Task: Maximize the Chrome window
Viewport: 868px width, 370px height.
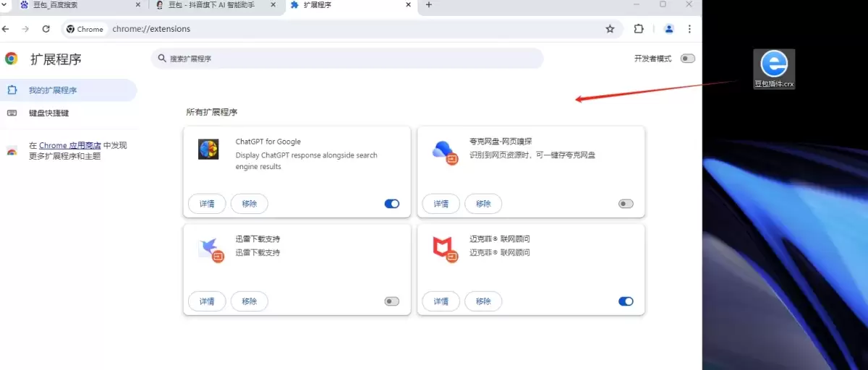Action: point(663,4)
